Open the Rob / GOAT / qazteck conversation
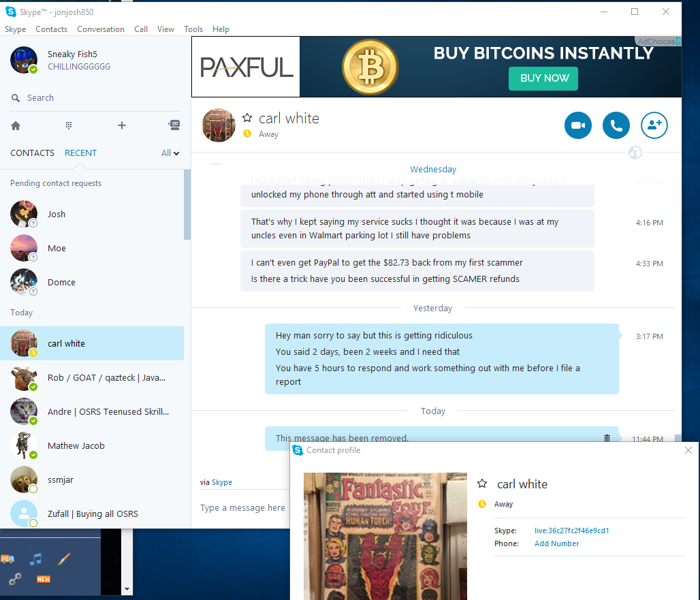 tap(92, 378)
